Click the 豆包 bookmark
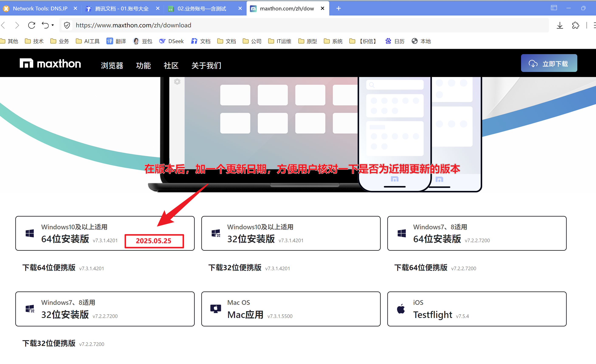 pos(142,41)
